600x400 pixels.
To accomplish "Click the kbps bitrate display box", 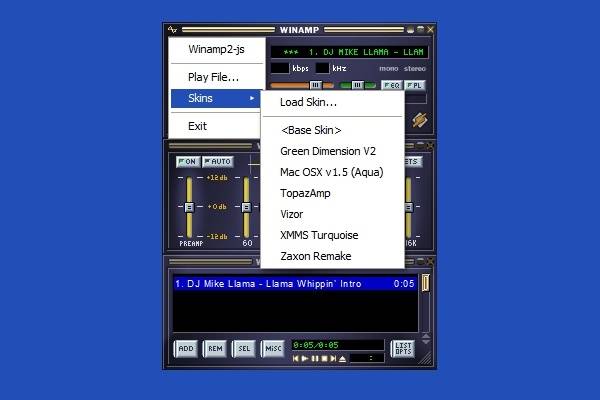I will (280, 68).
